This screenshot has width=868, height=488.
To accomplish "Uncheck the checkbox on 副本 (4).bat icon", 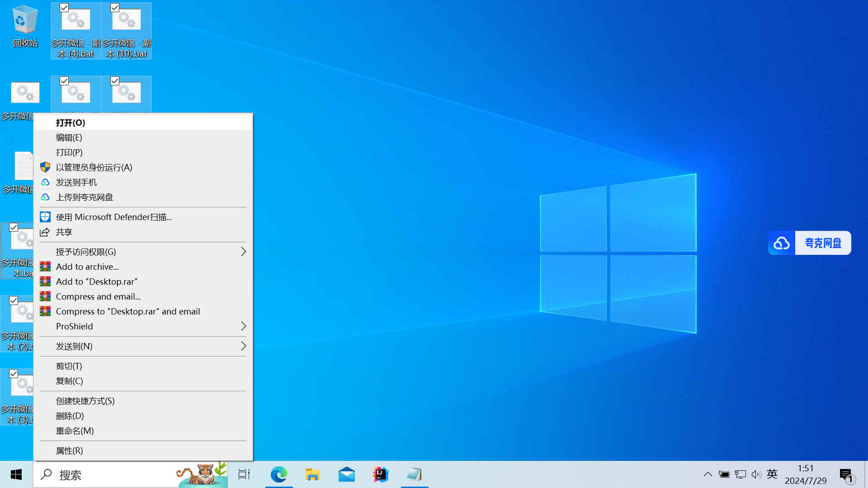I will point(64,8).
